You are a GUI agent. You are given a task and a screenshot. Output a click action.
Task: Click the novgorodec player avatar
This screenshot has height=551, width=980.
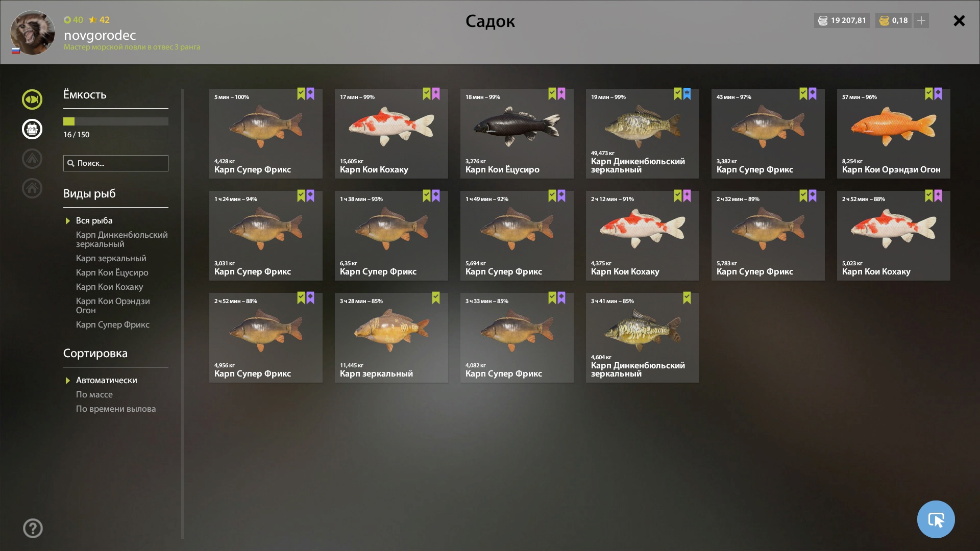pyautogui.click(x=33, y=32)
